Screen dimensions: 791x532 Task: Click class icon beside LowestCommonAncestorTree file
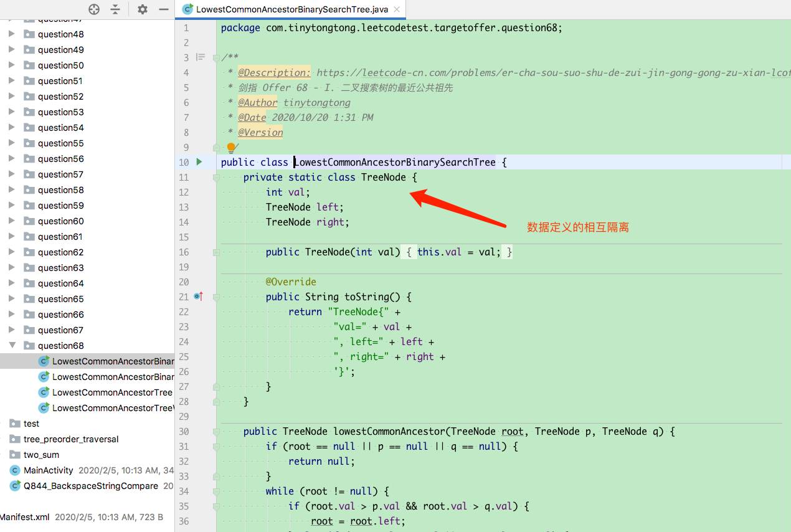click(x=44, y=392)
